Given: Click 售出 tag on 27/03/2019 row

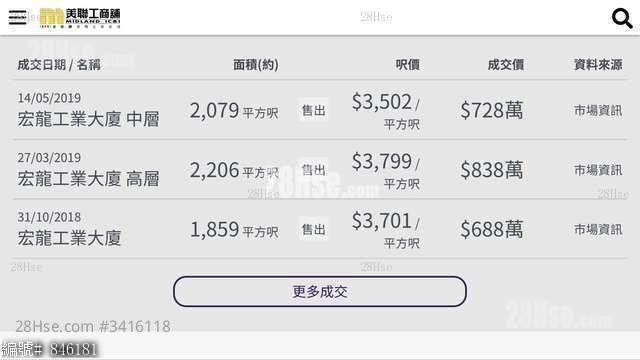Looking at the screenshot, I should (313, 170).
